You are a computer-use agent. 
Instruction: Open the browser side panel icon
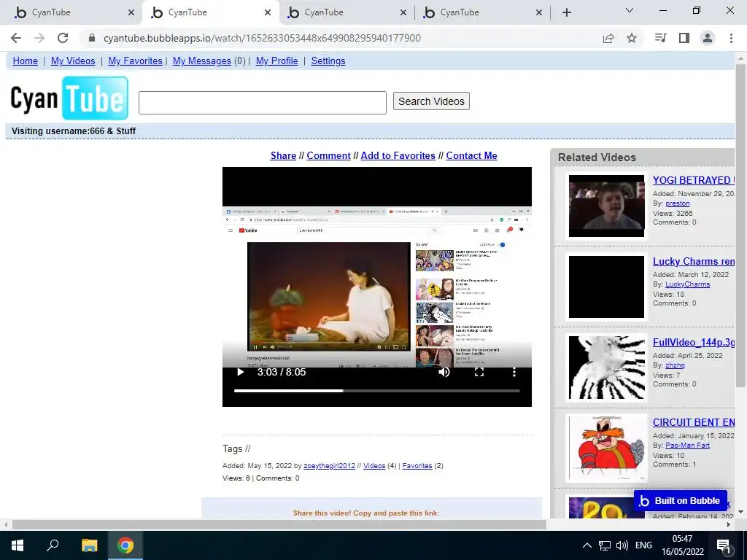point(684,38)
